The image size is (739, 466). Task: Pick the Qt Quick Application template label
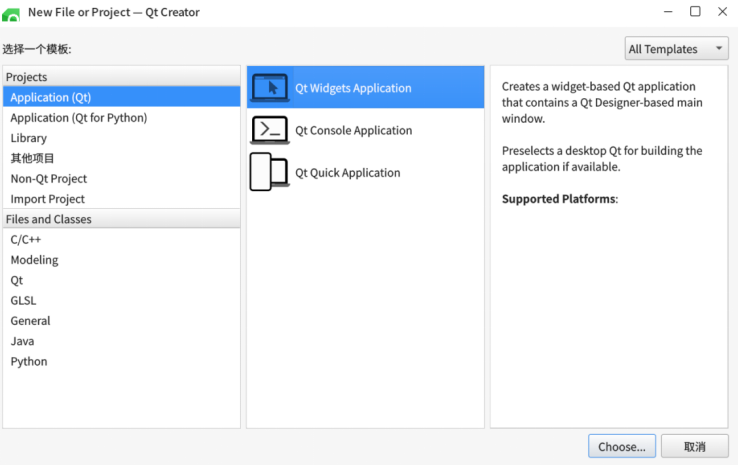point(347,172)
